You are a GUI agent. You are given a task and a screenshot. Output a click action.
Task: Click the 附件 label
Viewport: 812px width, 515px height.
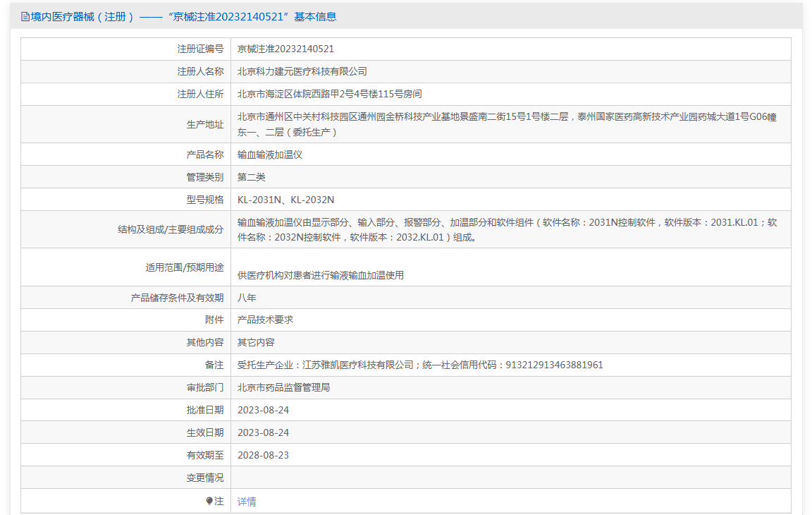click(x=214, y=320)
